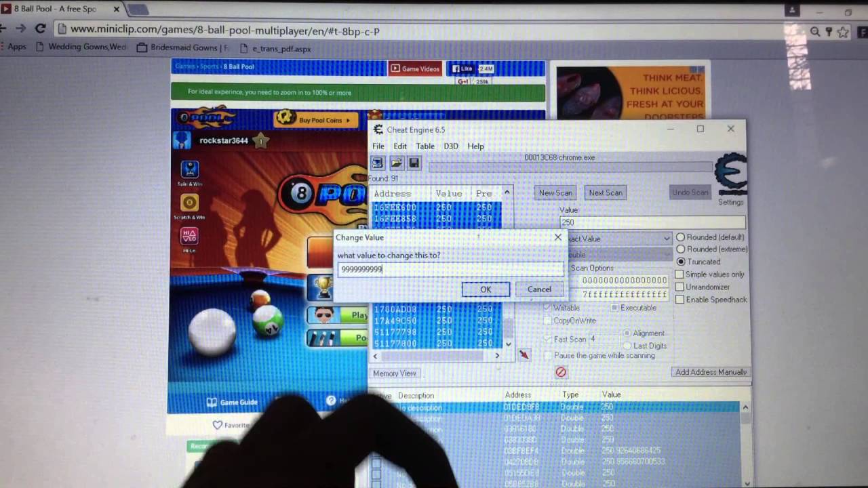Toggle CopyOnWrite checkbox
This screenshot has width=868, height=488.
pyautogui.click(x=548, y=321)
